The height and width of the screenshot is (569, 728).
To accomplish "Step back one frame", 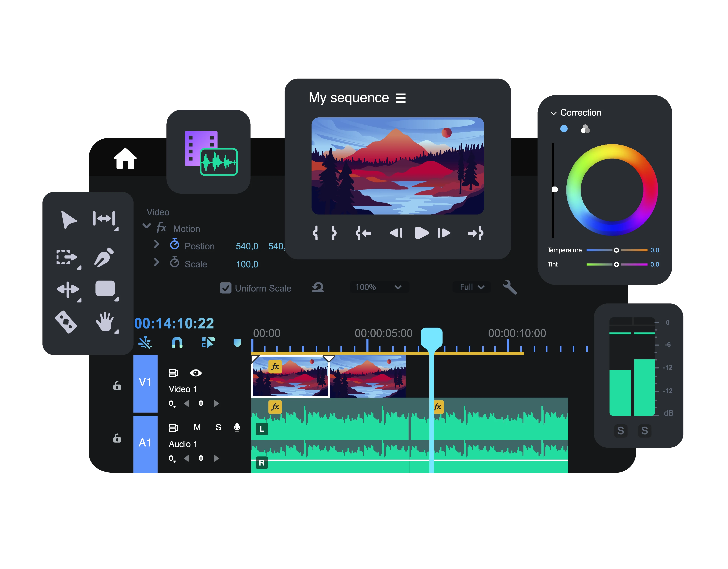I will tap(396, 233).
